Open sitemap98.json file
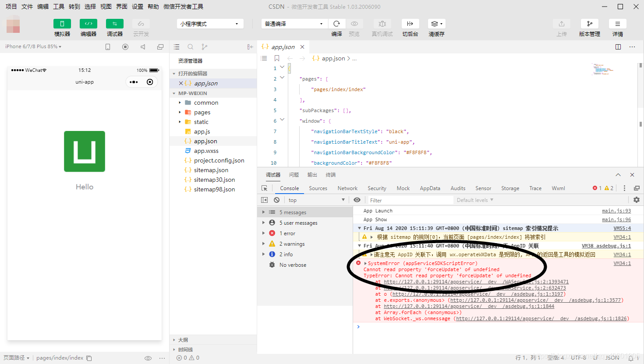The width and height of the screenshot is (644, 364). (214, 189)
